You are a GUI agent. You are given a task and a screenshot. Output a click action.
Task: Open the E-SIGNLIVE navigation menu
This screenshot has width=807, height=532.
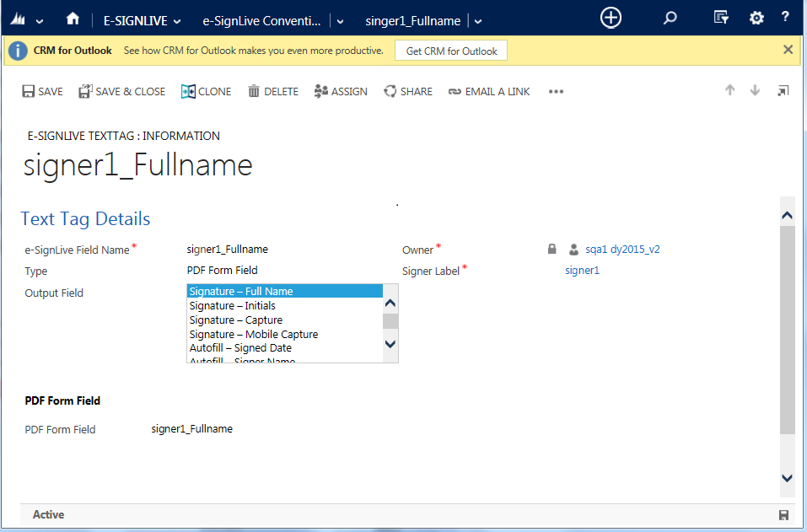click(x=136, y=21)
